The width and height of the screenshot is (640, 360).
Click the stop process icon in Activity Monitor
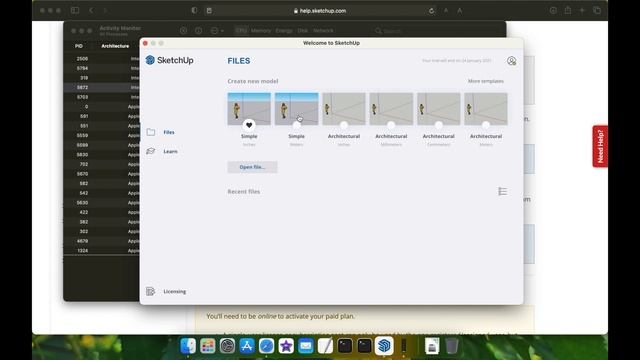point(183,30)
